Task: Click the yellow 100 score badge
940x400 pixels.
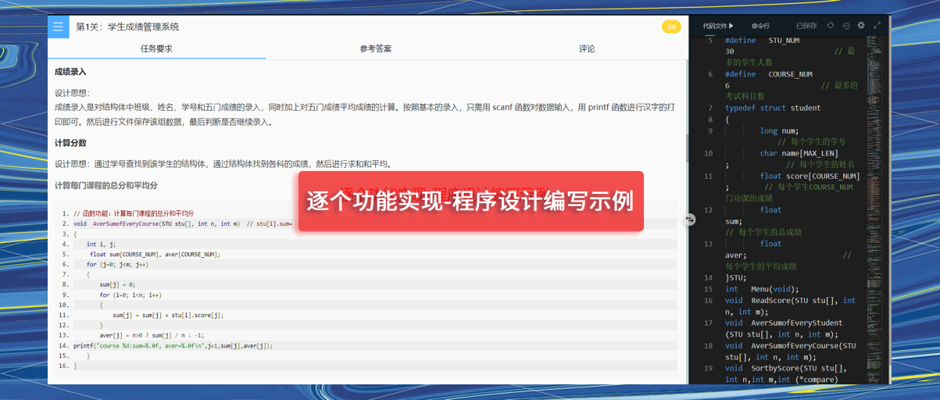Action: point(671,27)
